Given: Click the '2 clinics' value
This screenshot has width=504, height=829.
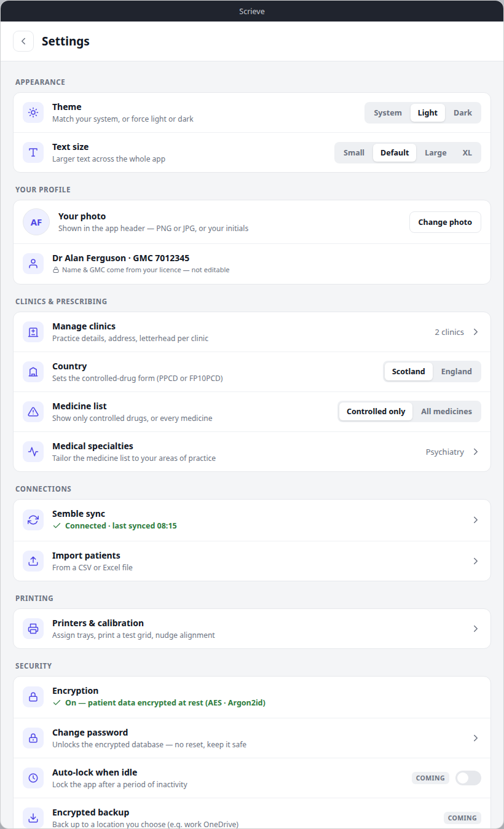Looking at the screenshot, I should [x=449, y=332].
